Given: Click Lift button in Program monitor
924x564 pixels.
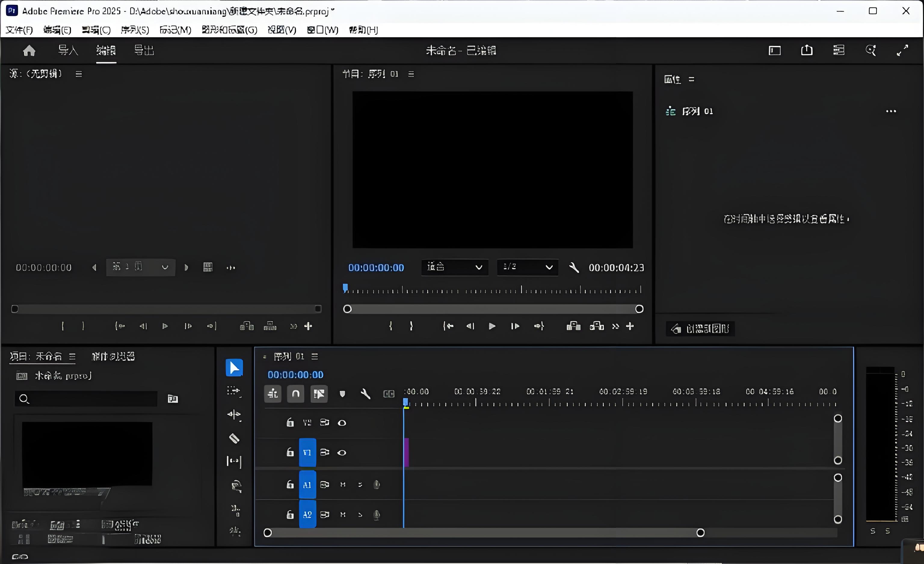Looking at the screenshot, I should click(573, 326).
